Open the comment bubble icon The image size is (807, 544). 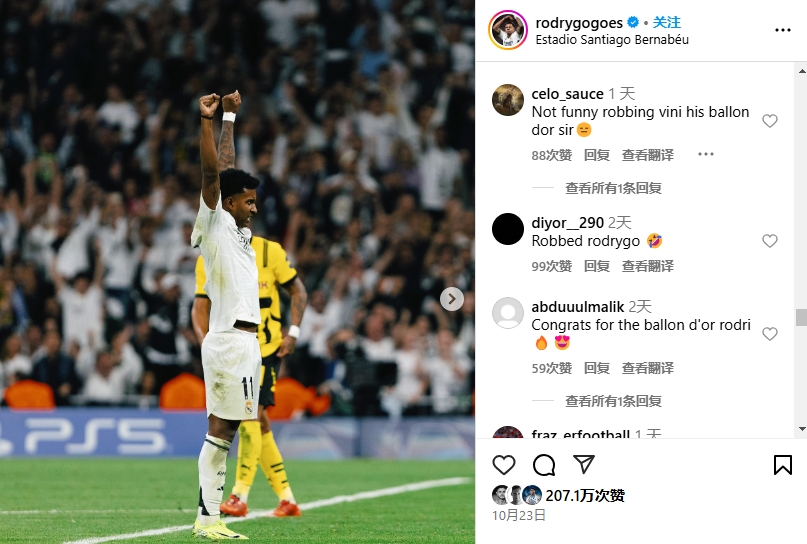coord(544,465)
